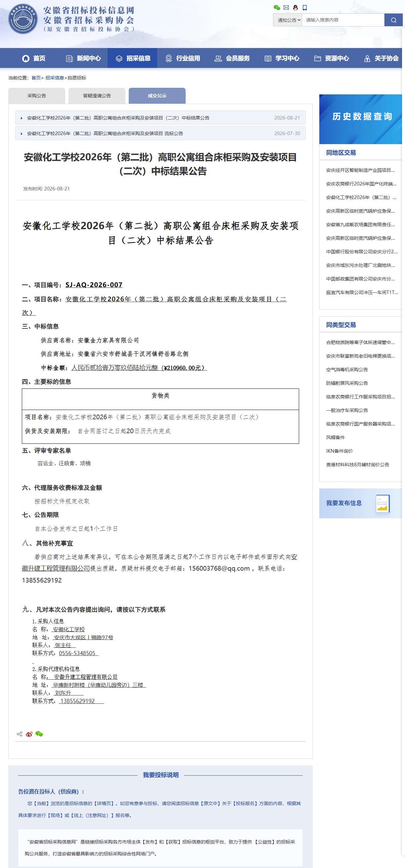Open the 通知公告 search type dropdown
This screenshot has height=868, width=405.
(x=287, y=20)
